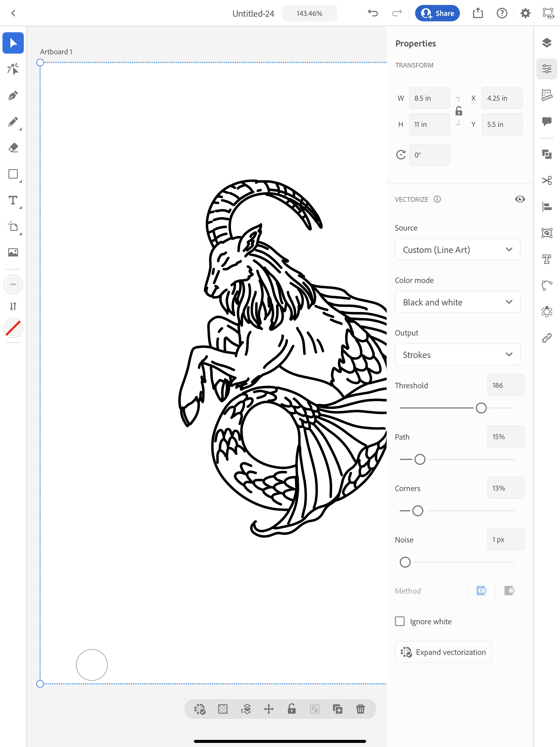560x747 pixels.
Task: Click Expand vectorization button
Action: [443, 652]
